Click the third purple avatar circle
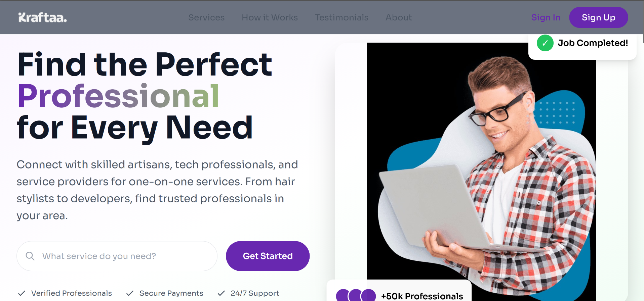 pyautogui.click(x=368, y=295)
